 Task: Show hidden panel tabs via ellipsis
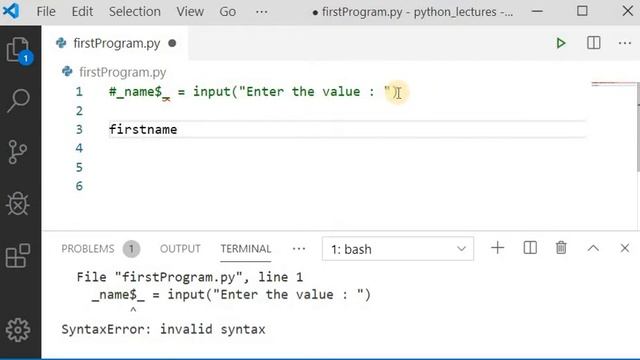pos(299,249)
